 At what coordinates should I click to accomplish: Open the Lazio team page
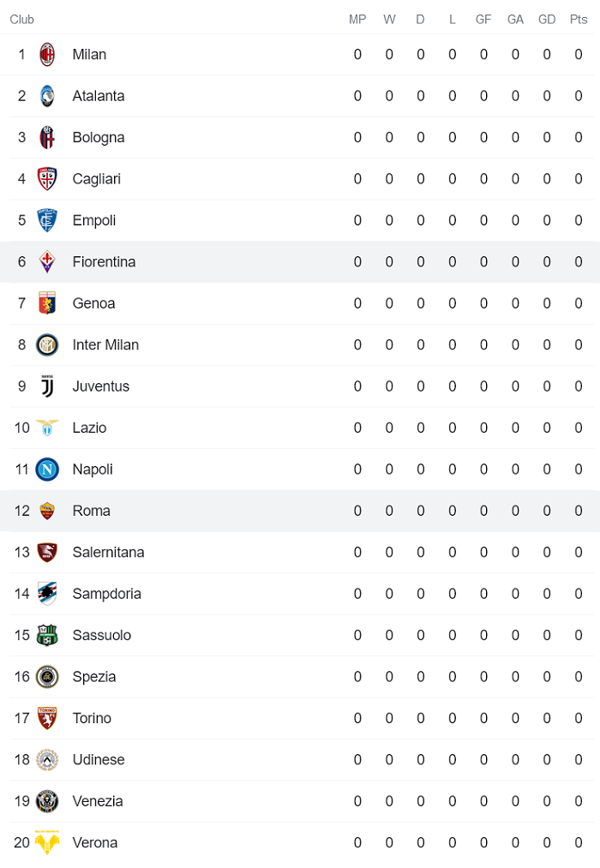coord(89,428)
